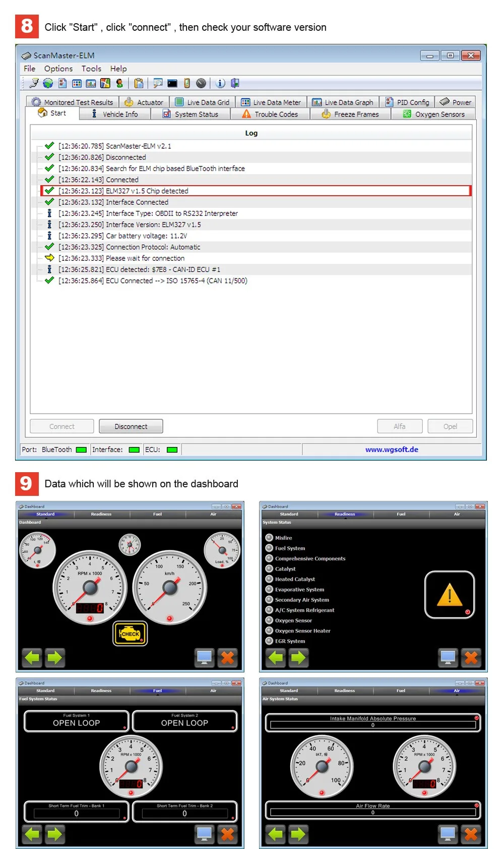Click the blue info toolbar icon
Viewport: 504px width, 849px height.
pyautogui.click(x=220, y=83)
